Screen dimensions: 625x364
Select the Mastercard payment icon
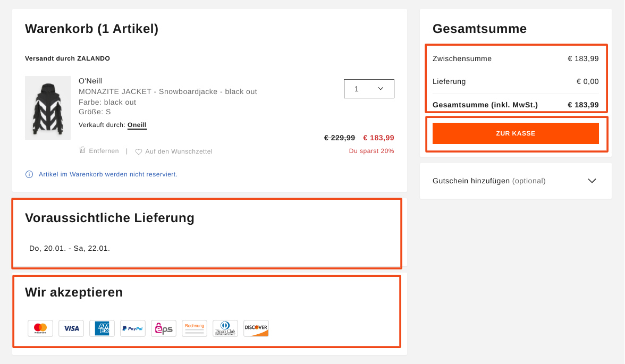pyautogui.click(x=40, y=328)
